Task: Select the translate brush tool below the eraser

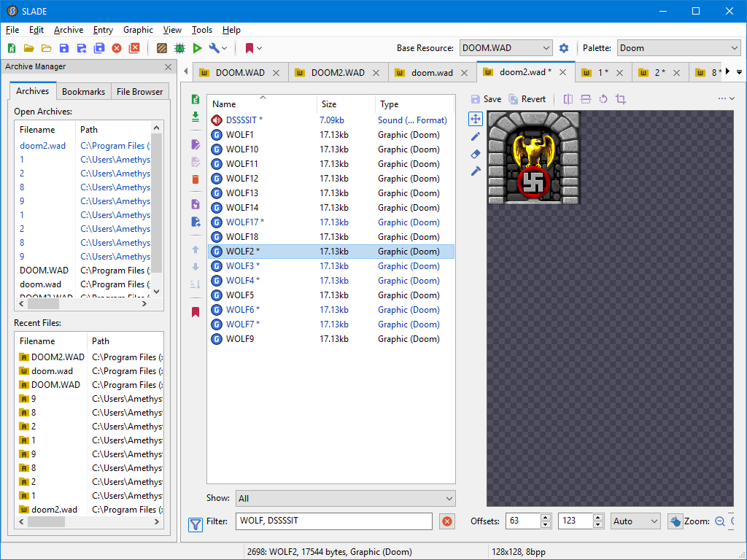Action: pos(476,171)
